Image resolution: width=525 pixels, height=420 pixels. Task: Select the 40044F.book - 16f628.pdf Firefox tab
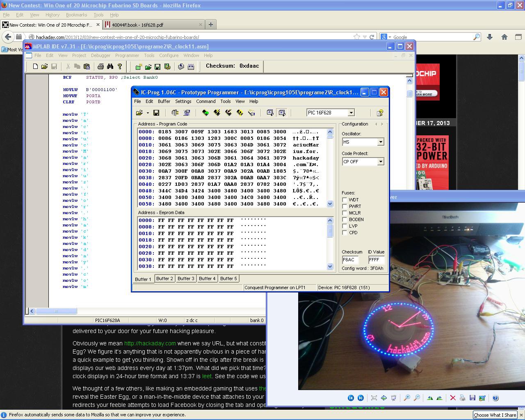coord(153,25)
